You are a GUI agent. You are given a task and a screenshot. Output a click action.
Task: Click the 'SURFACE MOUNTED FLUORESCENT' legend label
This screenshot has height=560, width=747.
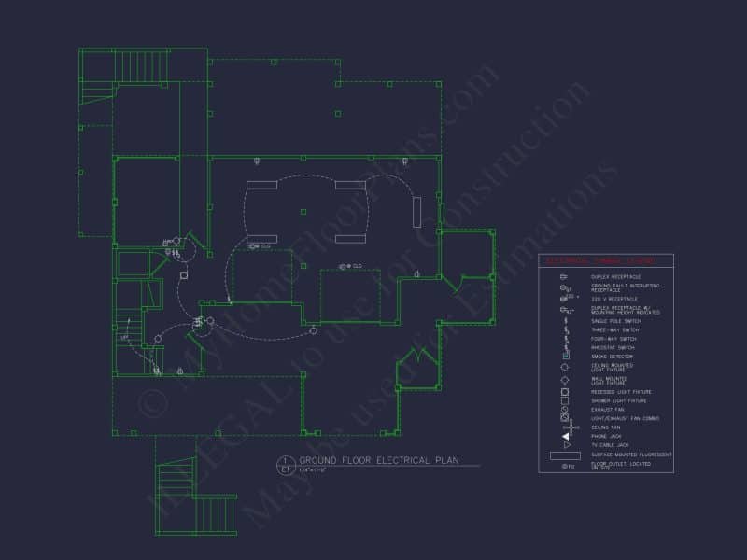click(632, 455)
